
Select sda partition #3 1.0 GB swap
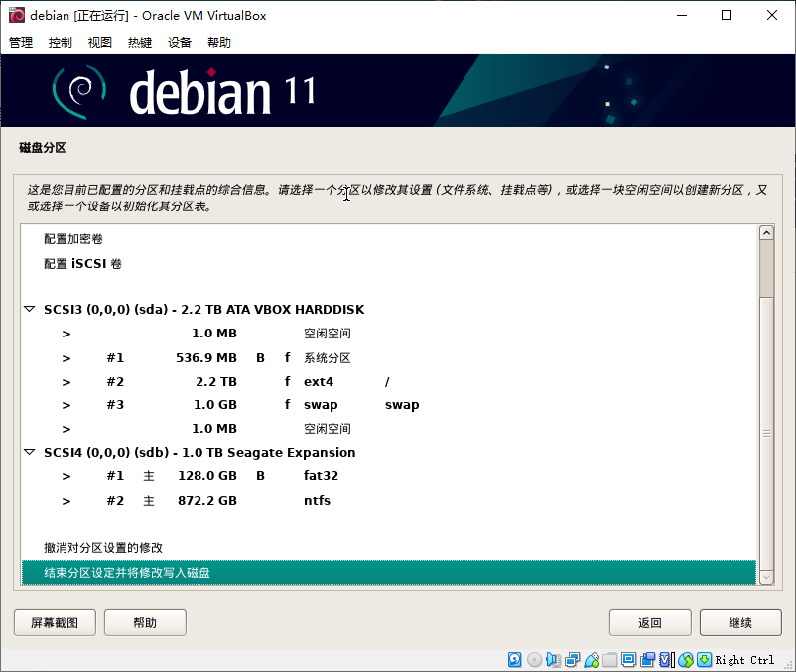click(x=389, y=405)
